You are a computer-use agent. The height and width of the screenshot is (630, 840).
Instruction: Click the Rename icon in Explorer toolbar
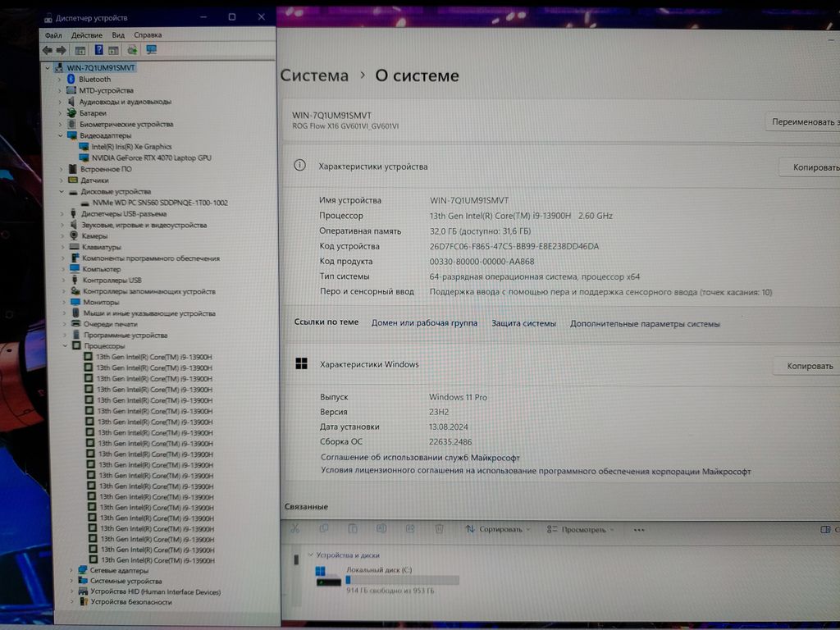click(x=381, y=528)
